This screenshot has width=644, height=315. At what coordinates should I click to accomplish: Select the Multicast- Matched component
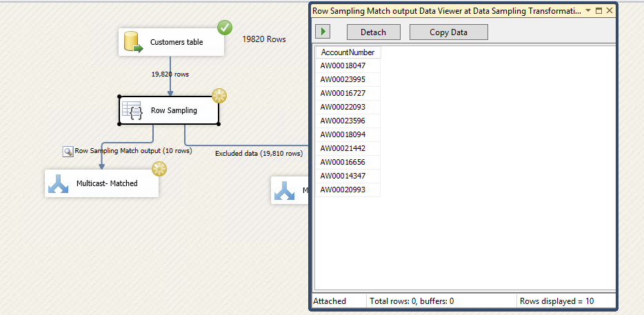(101, 183)
